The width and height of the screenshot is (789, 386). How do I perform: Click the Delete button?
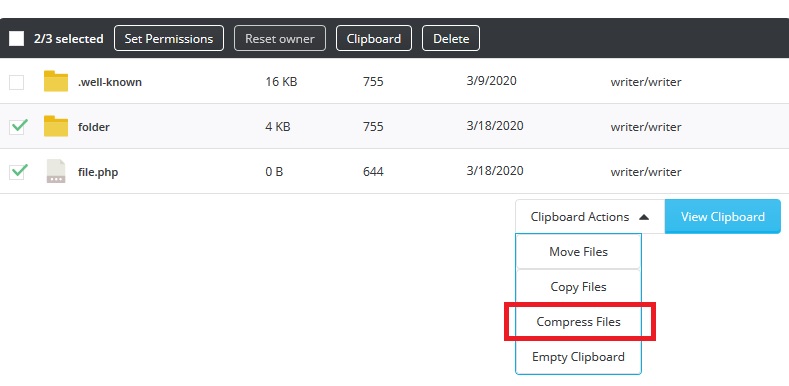point(451,39)
